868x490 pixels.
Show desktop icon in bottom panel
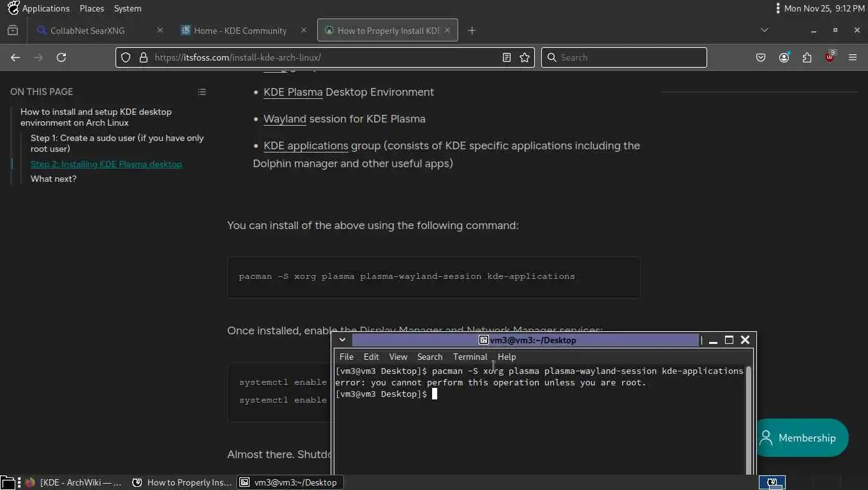[x=7, y=483]
